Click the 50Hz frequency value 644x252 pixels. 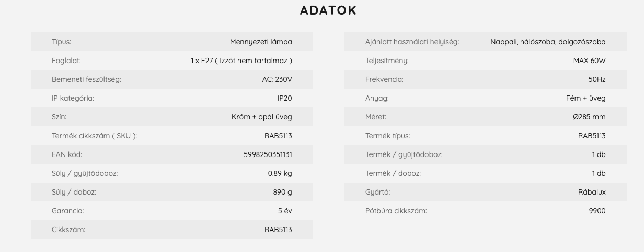(597, 79)
